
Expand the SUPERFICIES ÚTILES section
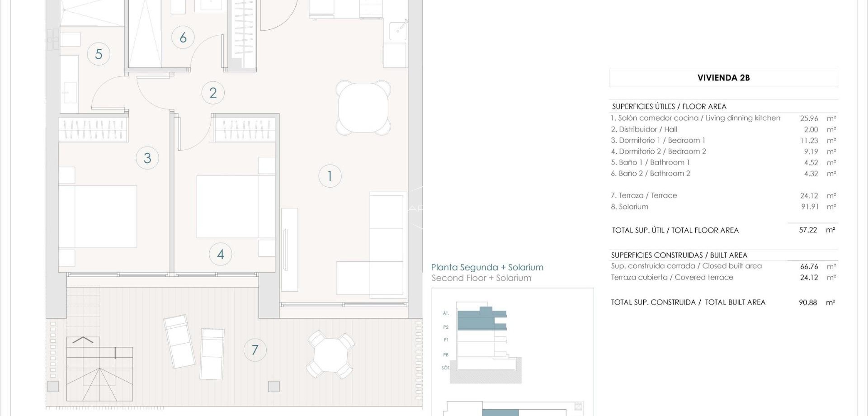click(x=669, y=106)
